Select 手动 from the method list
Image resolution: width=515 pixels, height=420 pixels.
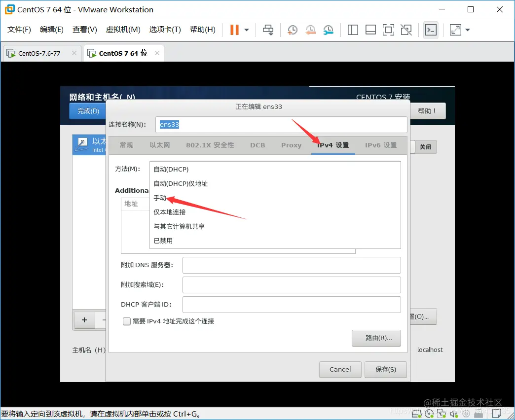tap(161, 198)
